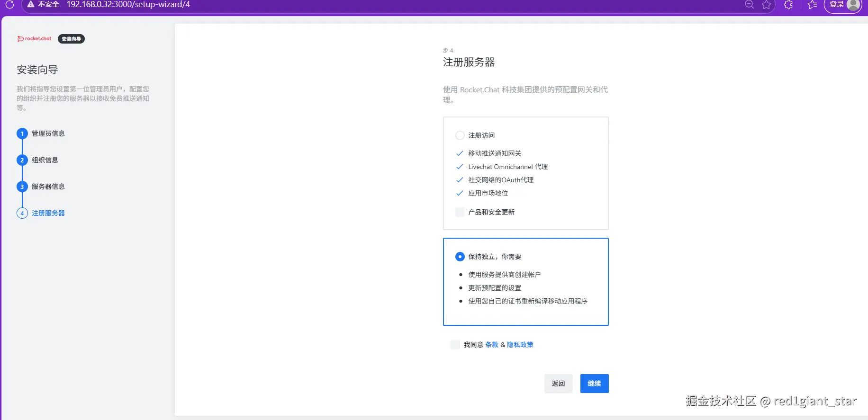This screenshot has width=868, height=420.
Task: Select the 保持独立 radio button
Action: coord(460,257)
